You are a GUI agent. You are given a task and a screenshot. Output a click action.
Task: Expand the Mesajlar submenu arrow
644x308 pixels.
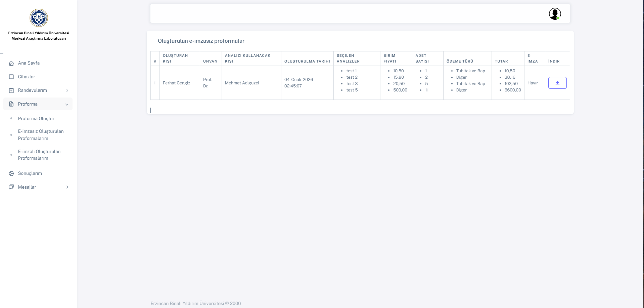click(67, 187)
